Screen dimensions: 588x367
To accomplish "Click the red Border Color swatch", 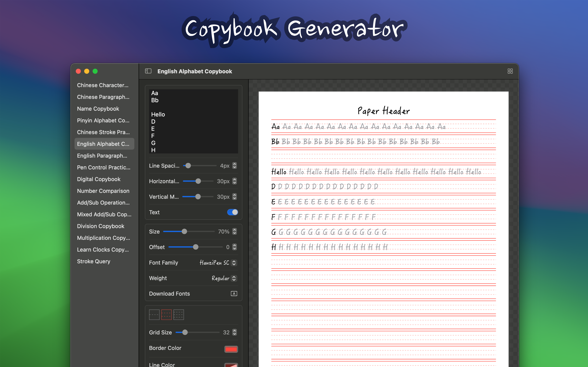I will point(231,349).
